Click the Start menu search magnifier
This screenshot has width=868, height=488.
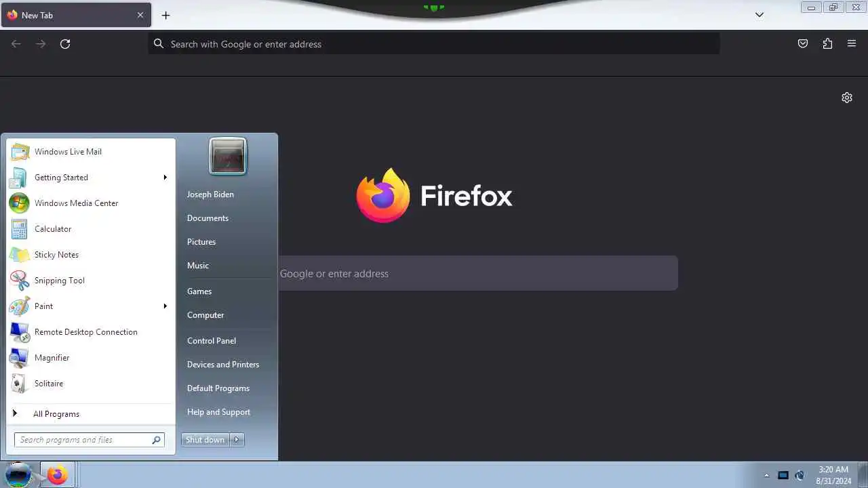(157, 440)
